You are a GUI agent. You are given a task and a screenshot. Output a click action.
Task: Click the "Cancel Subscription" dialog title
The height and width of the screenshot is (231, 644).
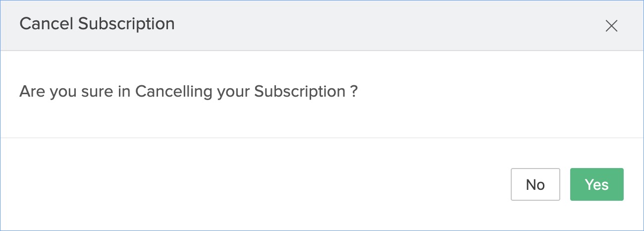97,24
